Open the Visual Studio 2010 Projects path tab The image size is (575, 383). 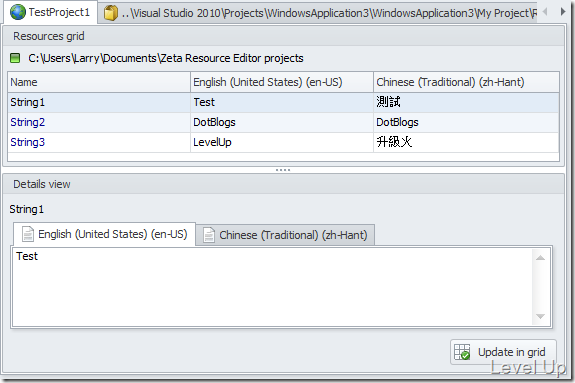pos(319,13)
